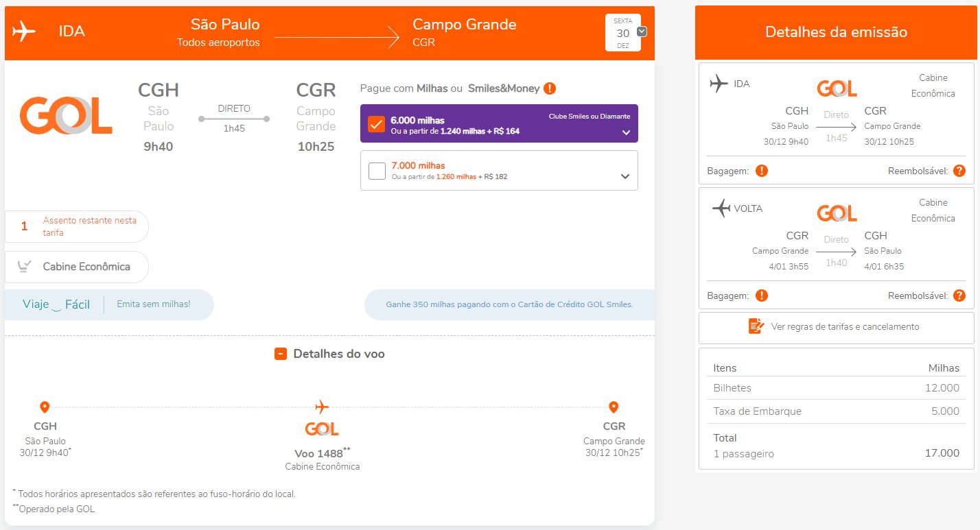The image size is (980, 530).
Task: Click the CGR arrival location pin icon
Action: [x=614, y=407]
